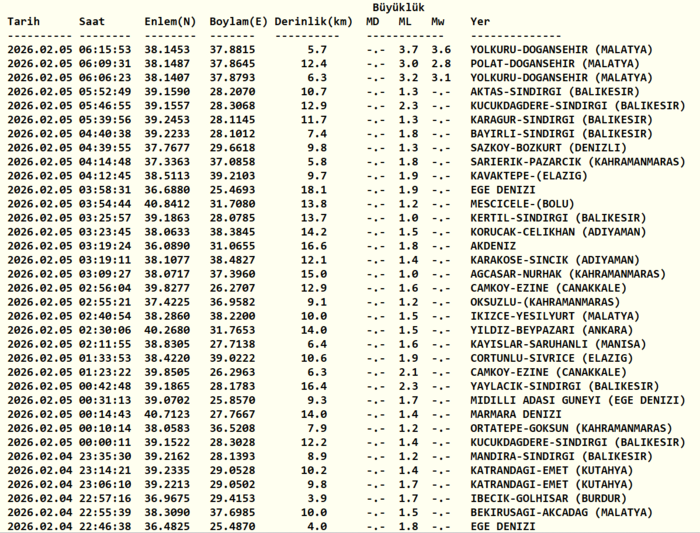Viewport: 700px width, 533px height.
Task: Select the Boylam(E) column header
Action: [x=239, y=21]
